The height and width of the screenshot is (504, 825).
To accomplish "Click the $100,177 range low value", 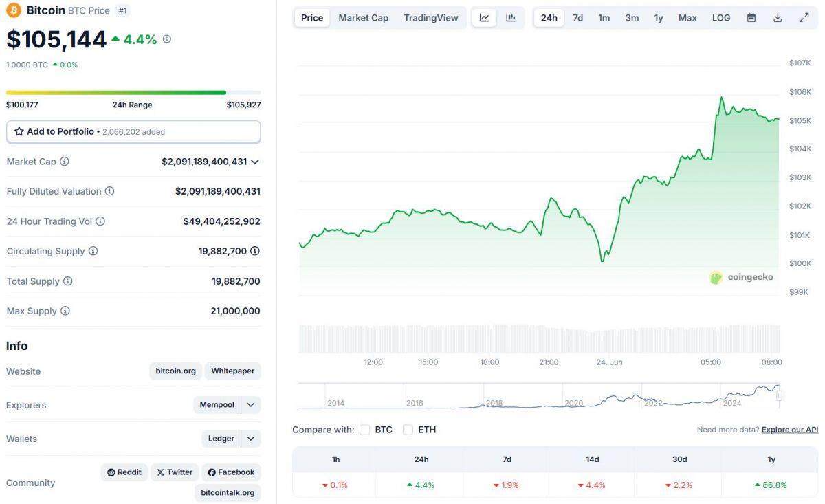I will click(22, 105).
